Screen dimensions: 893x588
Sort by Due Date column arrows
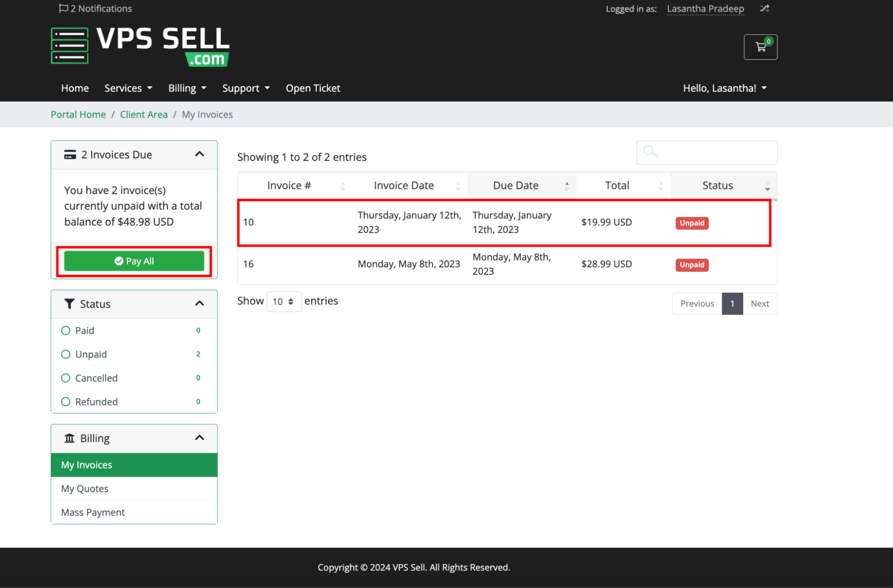click(566, 186)
